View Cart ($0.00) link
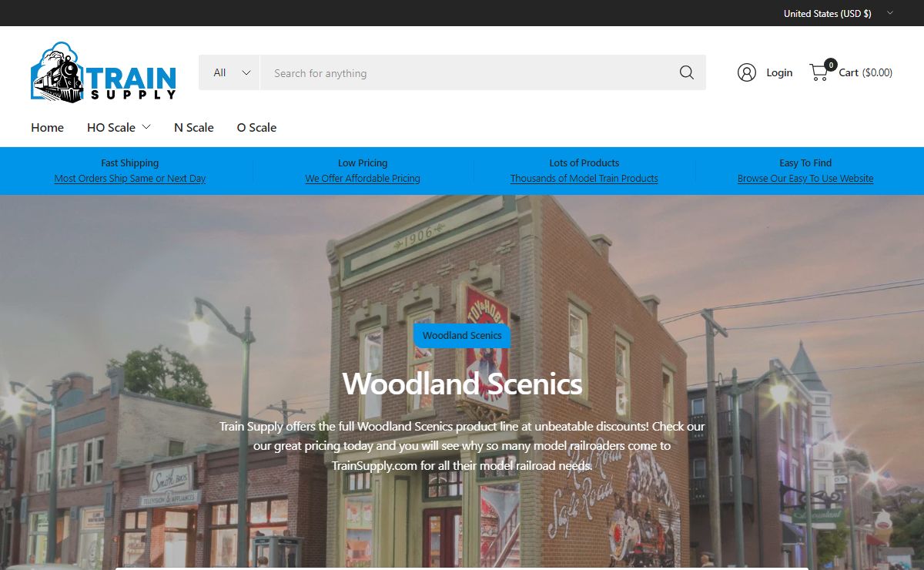Viewport: 924px width, 570px height. click(x=865, y=72)
